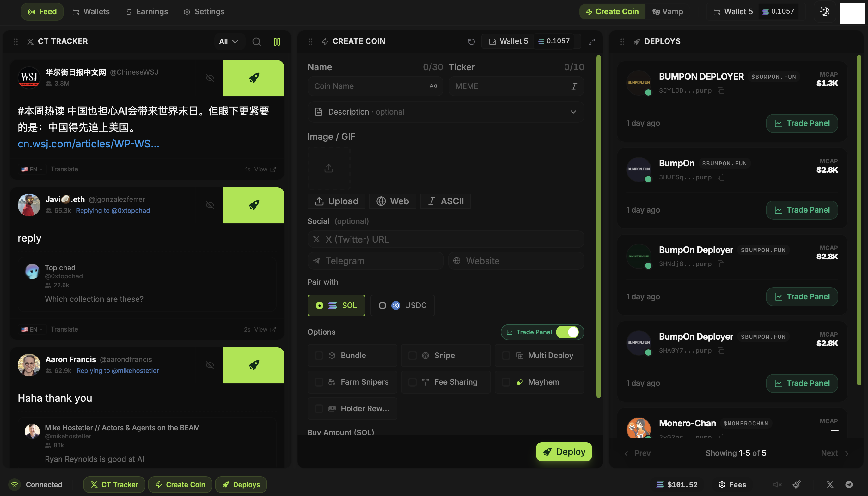Choose Upload image source
868x496 pixels.
(x=336, y=201)
